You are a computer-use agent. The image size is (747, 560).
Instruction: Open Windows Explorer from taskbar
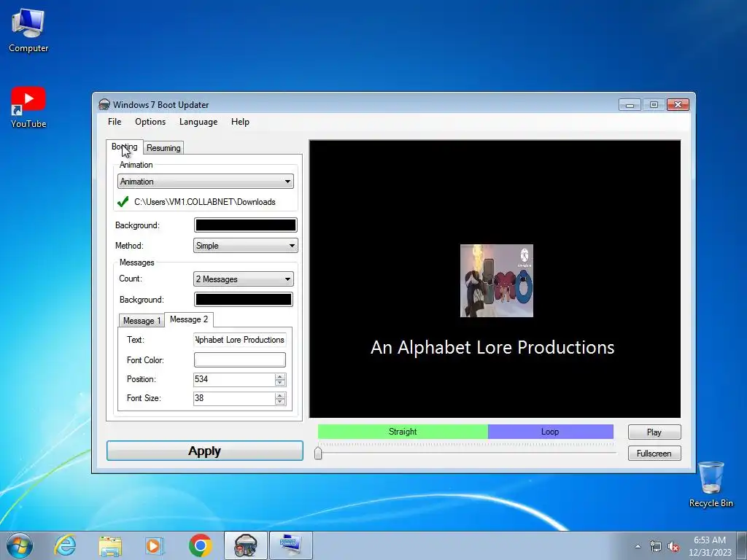click(110, 545)
